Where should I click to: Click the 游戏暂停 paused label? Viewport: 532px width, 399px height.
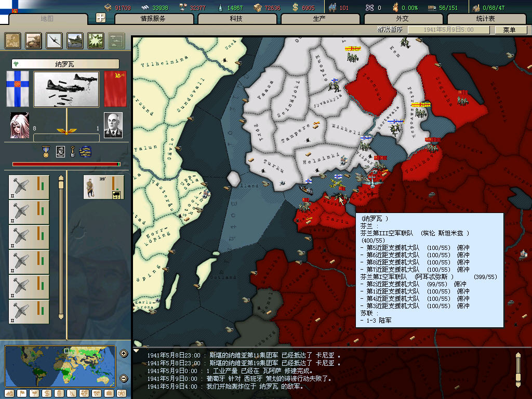pos(390,30)
